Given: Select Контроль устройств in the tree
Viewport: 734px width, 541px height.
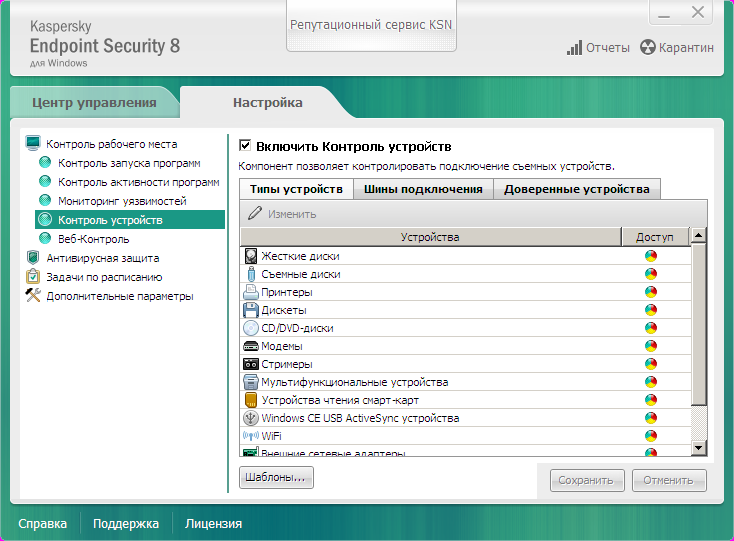Looking at the screenshot, I should [x=130, y=219].
